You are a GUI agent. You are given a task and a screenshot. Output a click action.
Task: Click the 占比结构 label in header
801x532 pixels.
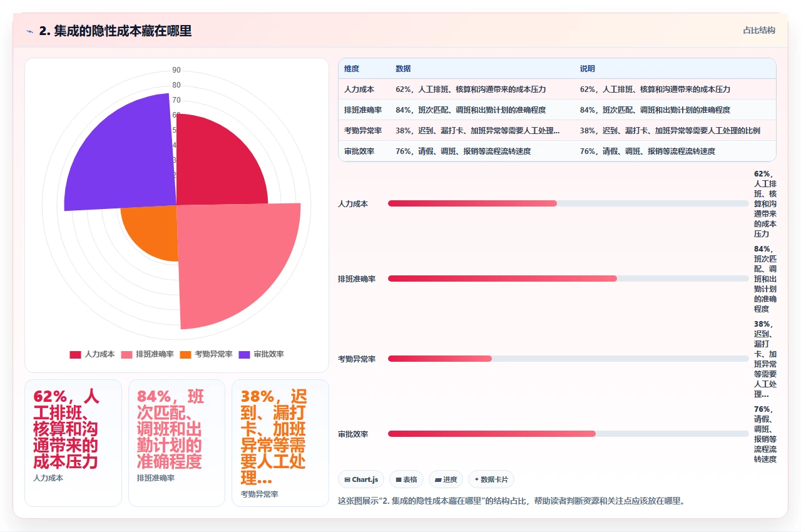(x=759, y=30)
